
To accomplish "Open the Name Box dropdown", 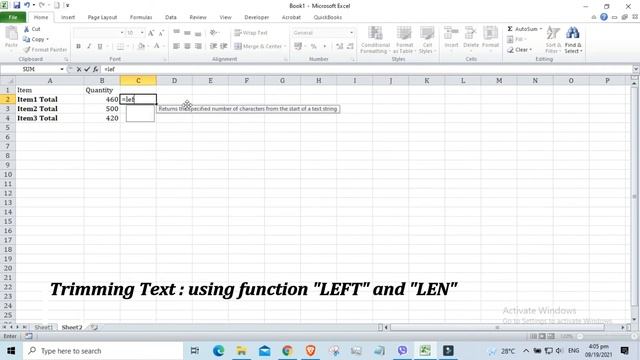I will (x=62, y=69).
